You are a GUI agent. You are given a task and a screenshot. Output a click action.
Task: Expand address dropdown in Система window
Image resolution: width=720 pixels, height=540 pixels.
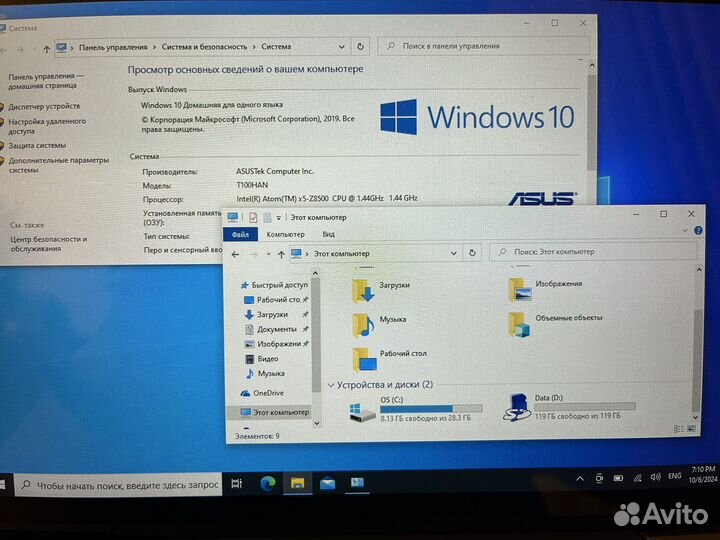(342, 47)
